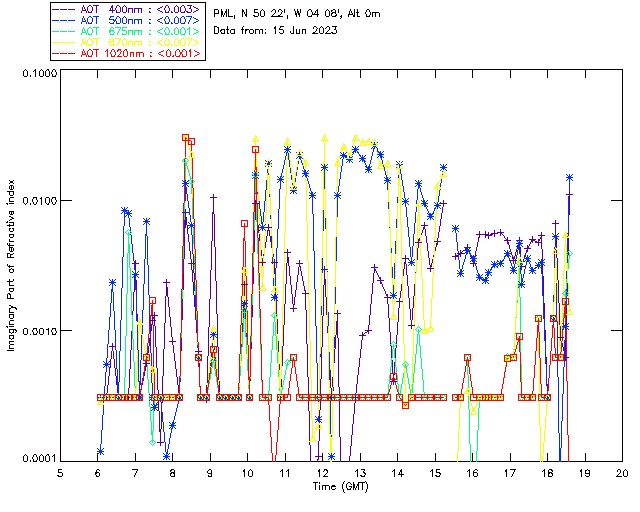
Task: Click the x-axis tick label 17
Action: pos(510,473)
